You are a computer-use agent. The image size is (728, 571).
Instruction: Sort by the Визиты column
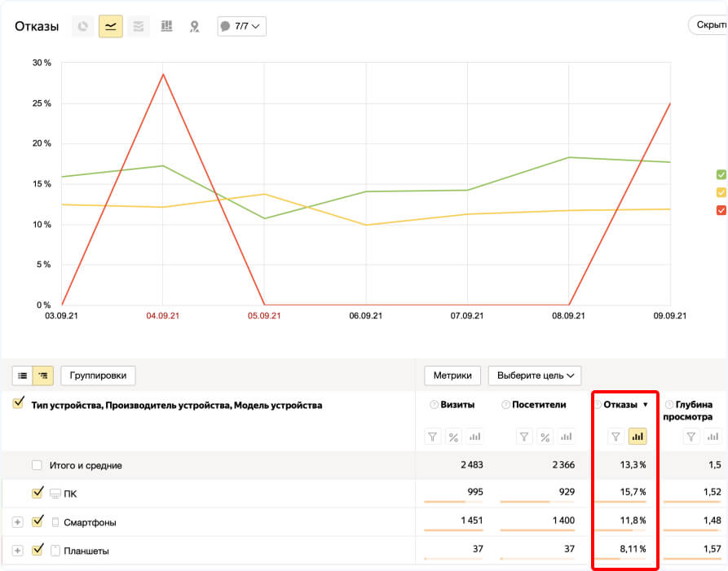tap(457, 405)
